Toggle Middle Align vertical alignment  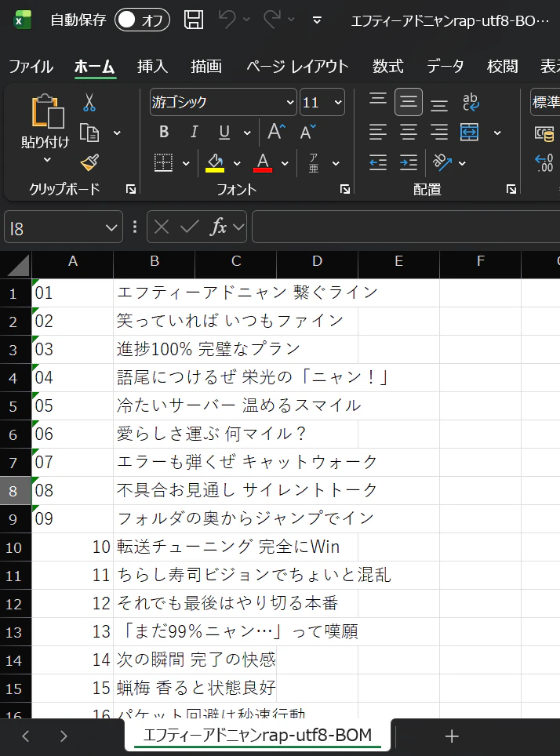(x=409, y=102)
